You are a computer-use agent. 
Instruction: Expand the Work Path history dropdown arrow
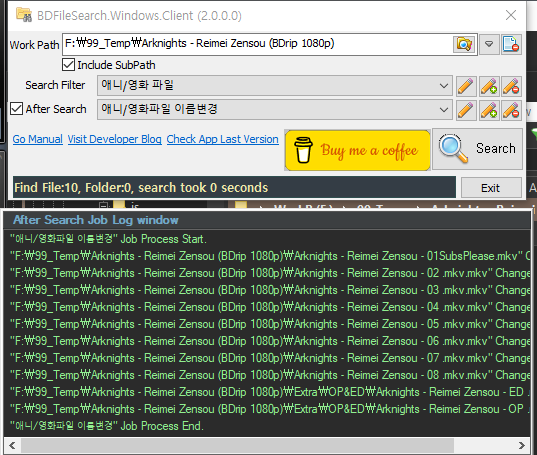489,45
